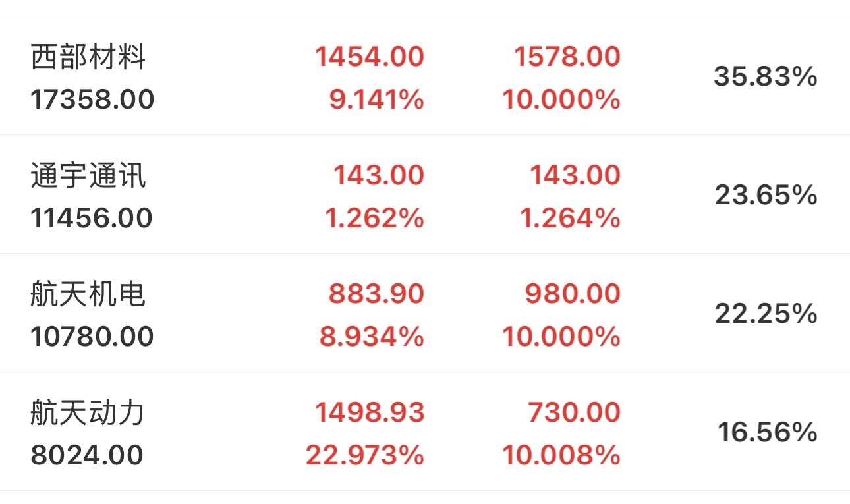850x504 pixels.
Task: Click market value 17358.00
Action: tap(92, 99)
